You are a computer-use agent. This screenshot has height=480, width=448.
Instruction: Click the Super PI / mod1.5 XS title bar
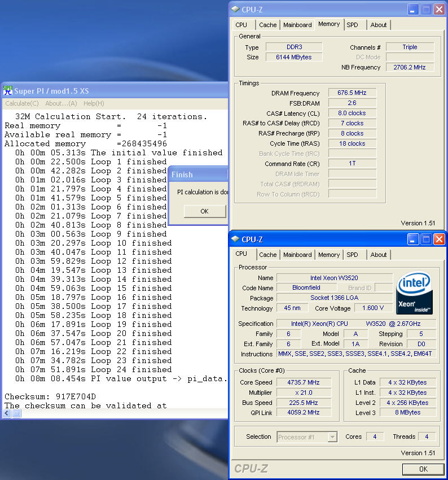[115, 91]
